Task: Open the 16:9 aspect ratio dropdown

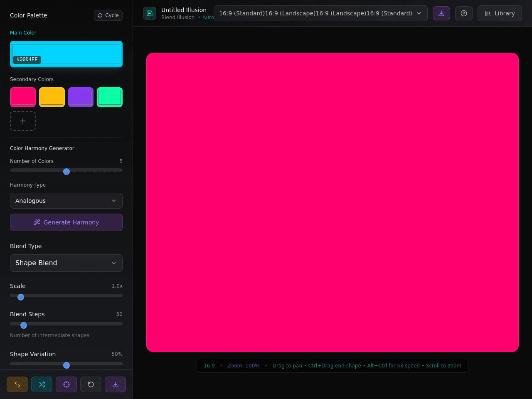Action: pyautogui.click(x=320, y=13)
